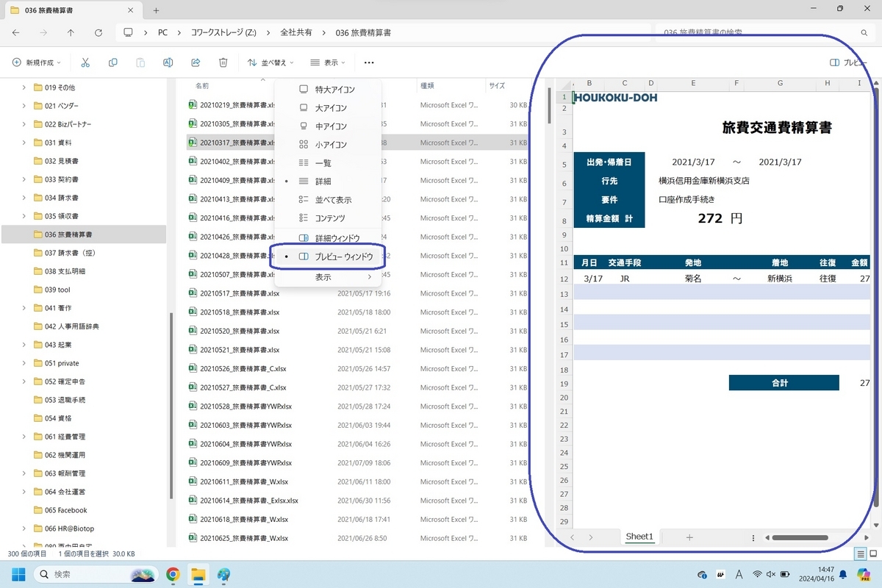Screen dimensions: 882x588
Task: Go up one folder level arrow
Action: (71, 33)
